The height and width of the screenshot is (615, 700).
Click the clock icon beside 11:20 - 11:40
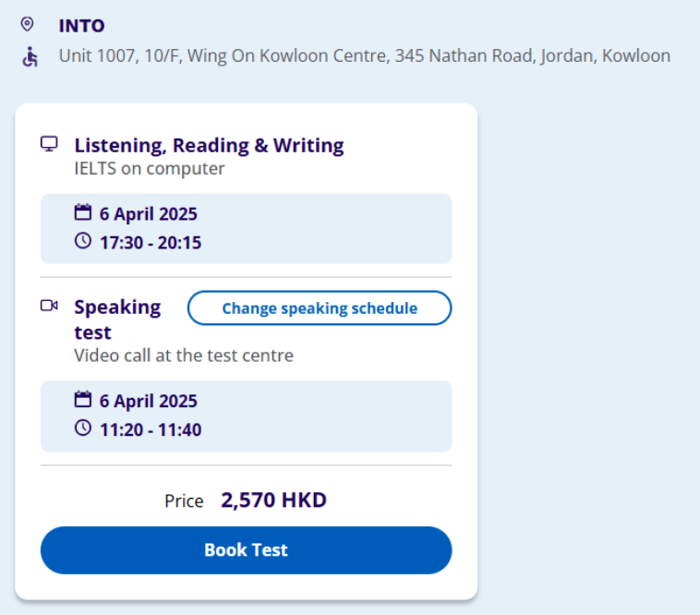(x=83, y=428)
